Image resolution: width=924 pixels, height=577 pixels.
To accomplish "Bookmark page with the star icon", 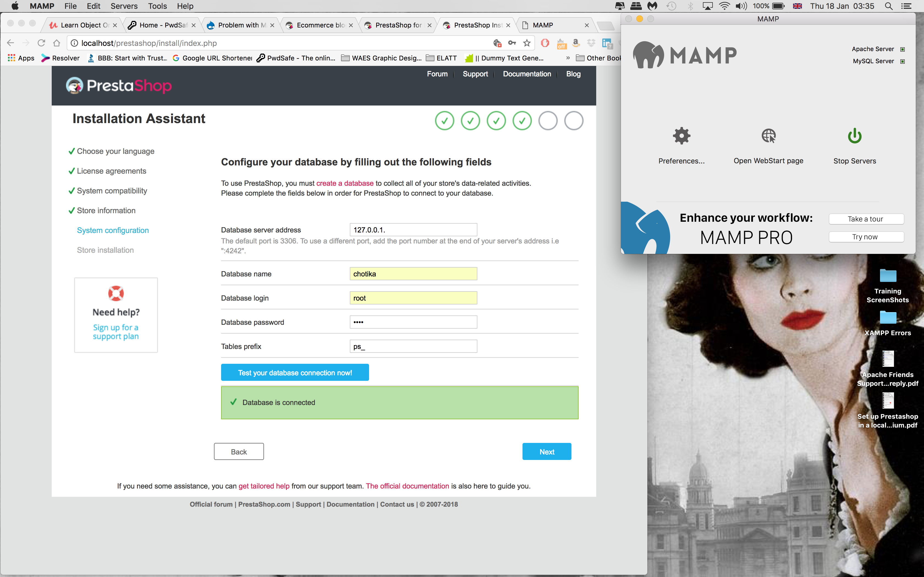I will point(527,43).
